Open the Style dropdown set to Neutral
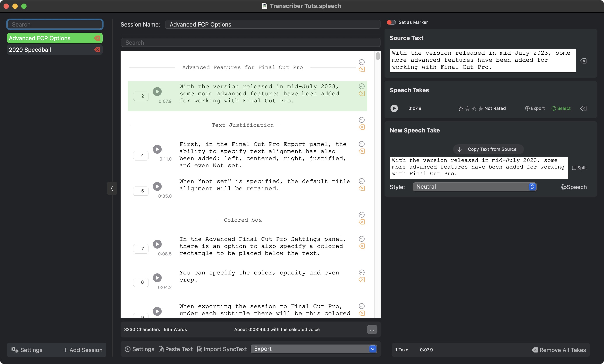This screenshot has height=364, width=604. pos(474,187)
